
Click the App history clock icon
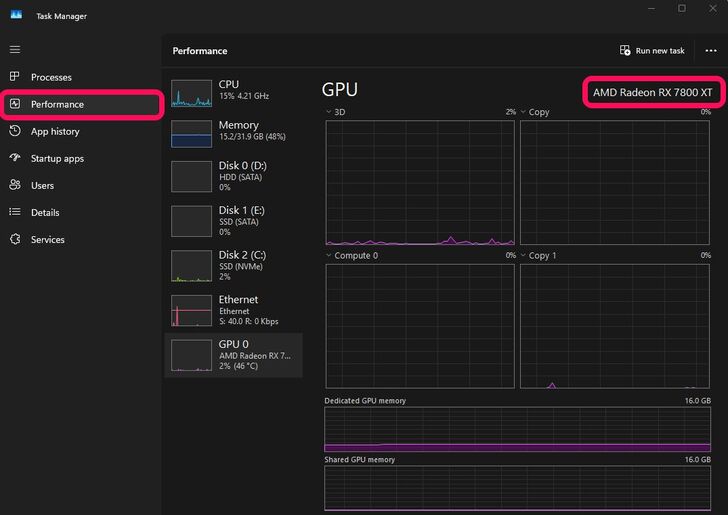15,131
